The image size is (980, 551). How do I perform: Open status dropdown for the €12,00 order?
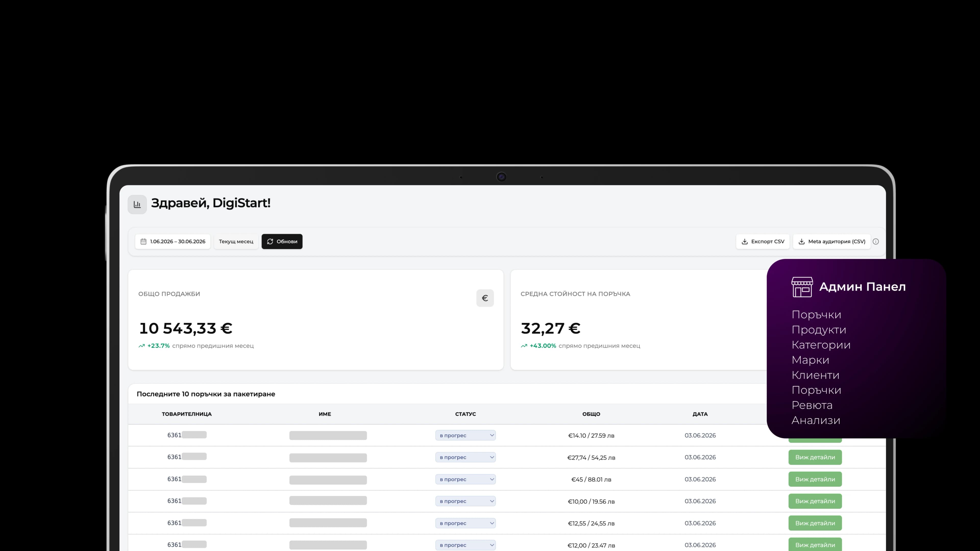(x=465, y=545)
